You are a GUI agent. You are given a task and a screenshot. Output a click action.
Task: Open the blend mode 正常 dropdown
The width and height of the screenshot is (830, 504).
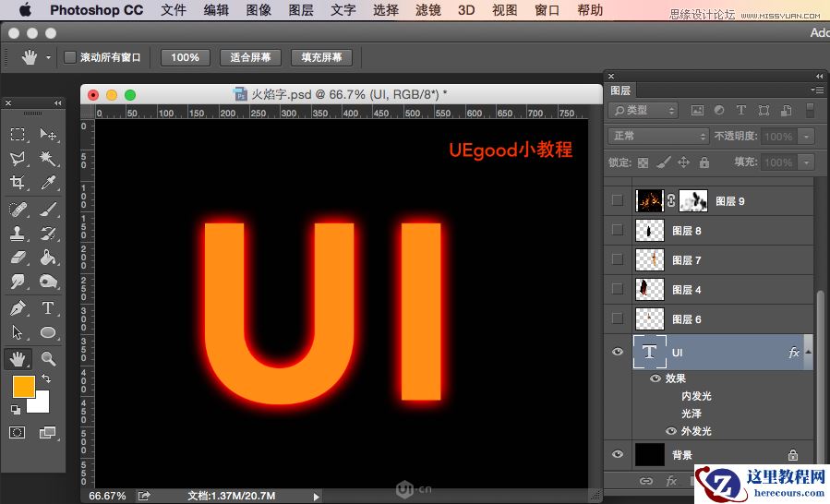click(x=658, y=136)
